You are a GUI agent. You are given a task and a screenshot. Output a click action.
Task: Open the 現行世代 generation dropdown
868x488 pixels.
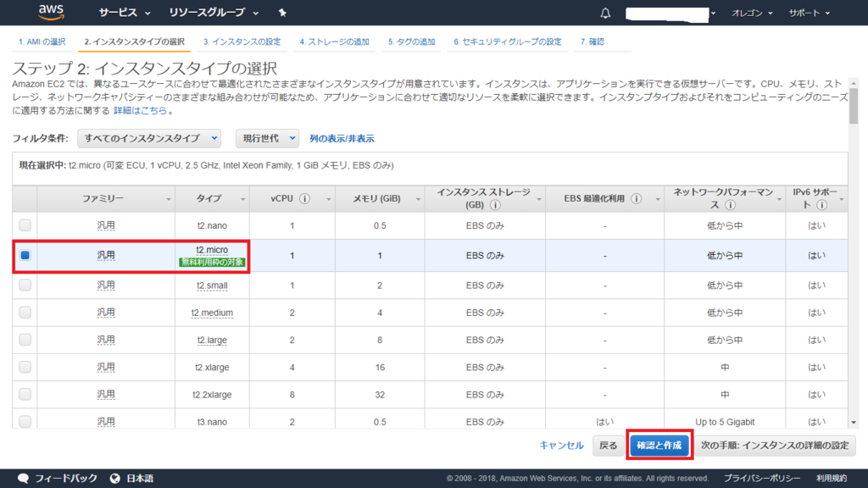[x=267, y=138]
